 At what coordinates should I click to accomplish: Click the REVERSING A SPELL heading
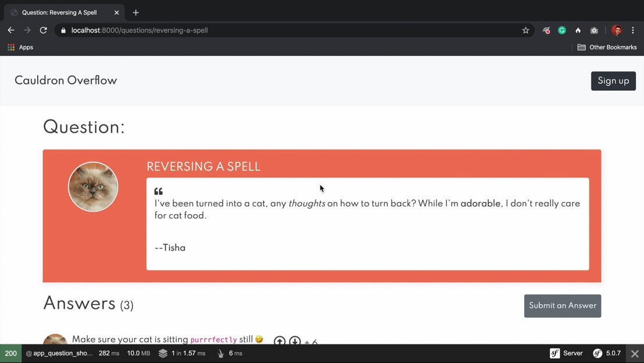(203, 166)
